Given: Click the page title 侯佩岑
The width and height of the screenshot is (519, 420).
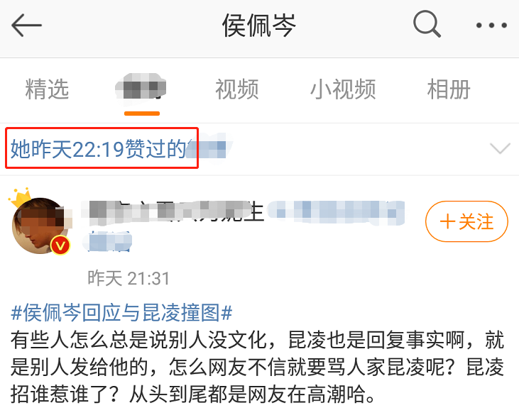Looking at the screenshot, I should tap(259, 25).
